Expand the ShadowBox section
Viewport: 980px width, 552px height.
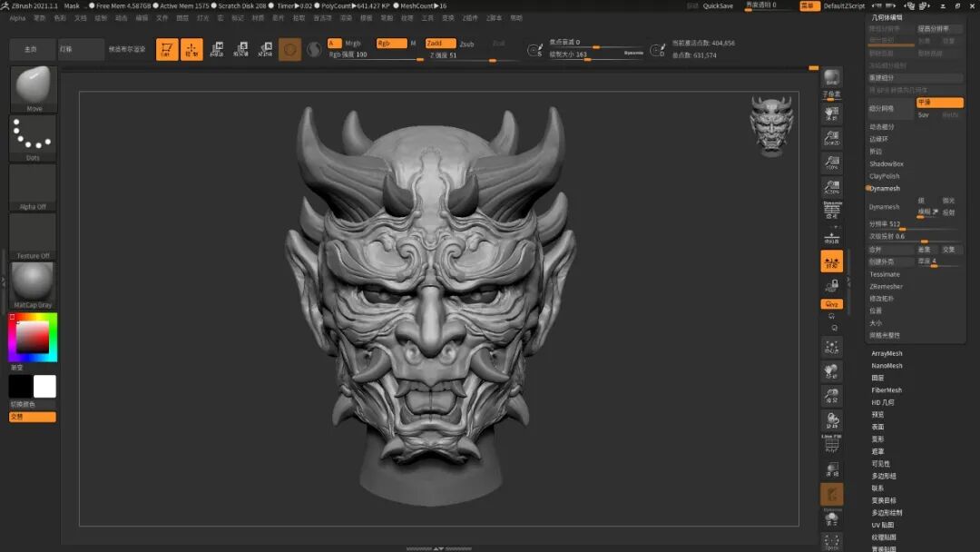pos(887,163)
